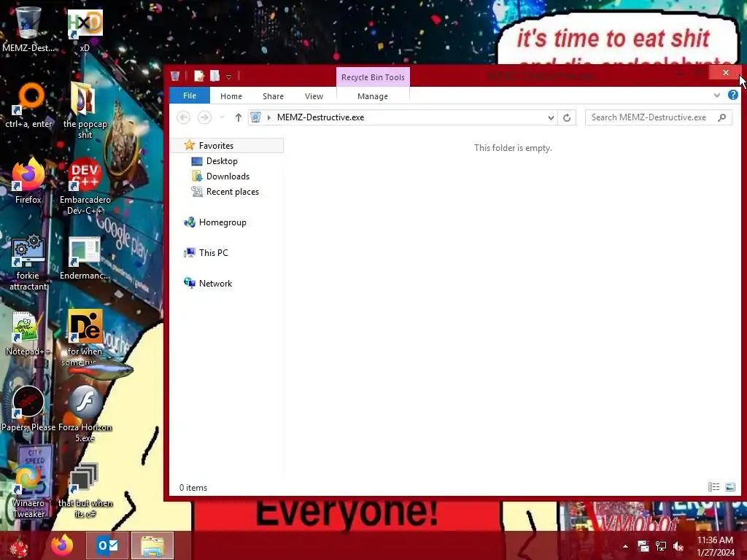The width and height of the screenshot is (747, 560).
Task: Open the Recycle Bin icon on desktop
Action: pyautogui.click(x=28, y=28)
